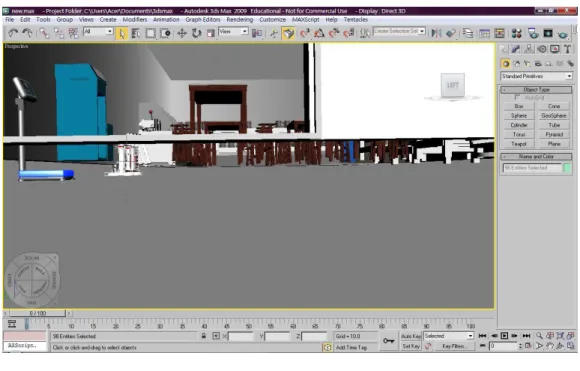The image size is (580, 371).
Task: Click the current frame number field
Action: tap(503, 346)
